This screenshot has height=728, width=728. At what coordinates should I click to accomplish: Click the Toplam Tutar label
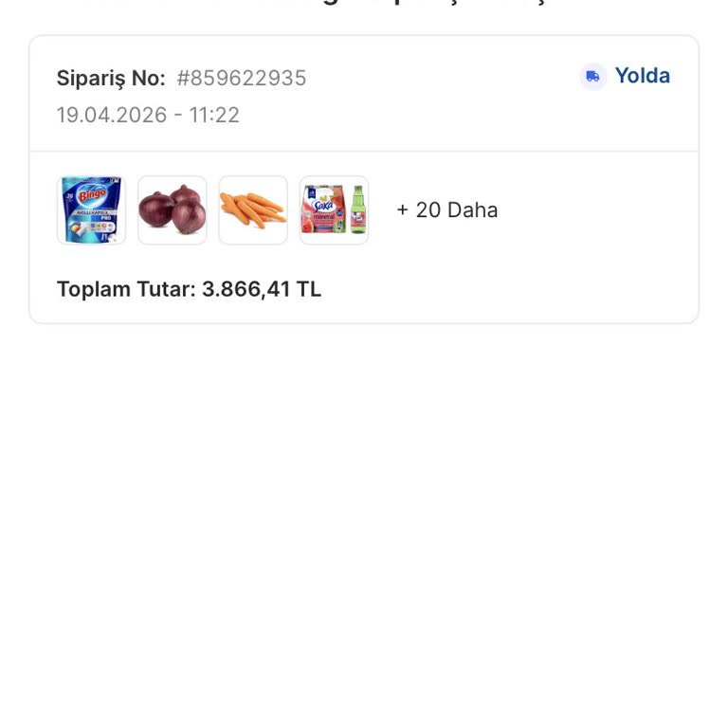click(125, 289)
